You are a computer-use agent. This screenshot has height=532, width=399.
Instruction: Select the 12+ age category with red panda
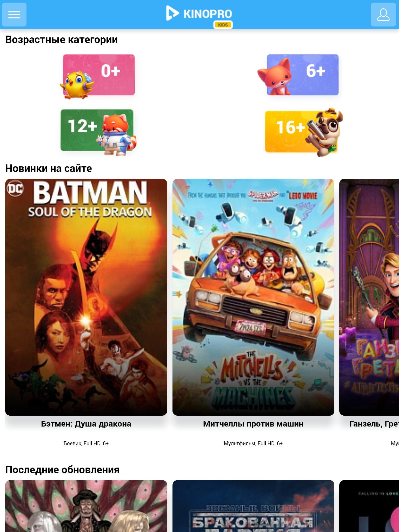click(x=98, y=131)
